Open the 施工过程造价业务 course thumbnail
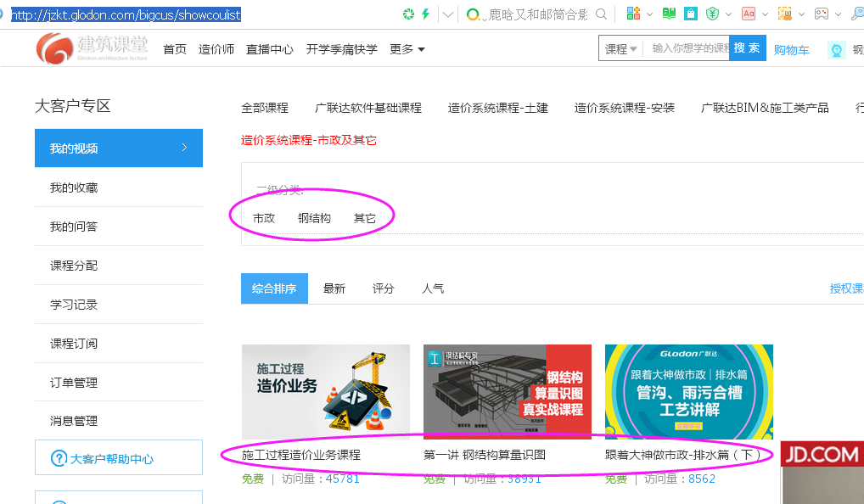Image resolution: width=864 pixels, height=504 pixels. pos(326,392)
